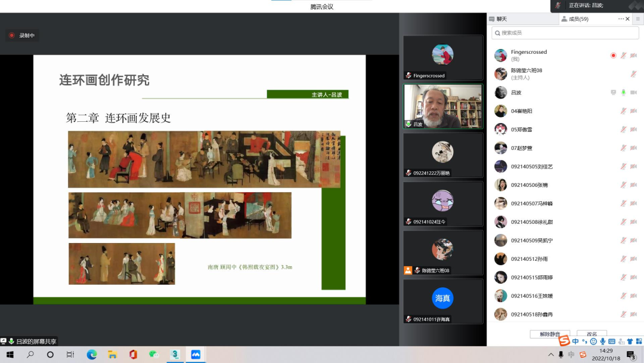
Task: Click the Sogou emoji smiley icon
Action: [x=593, y=342]
